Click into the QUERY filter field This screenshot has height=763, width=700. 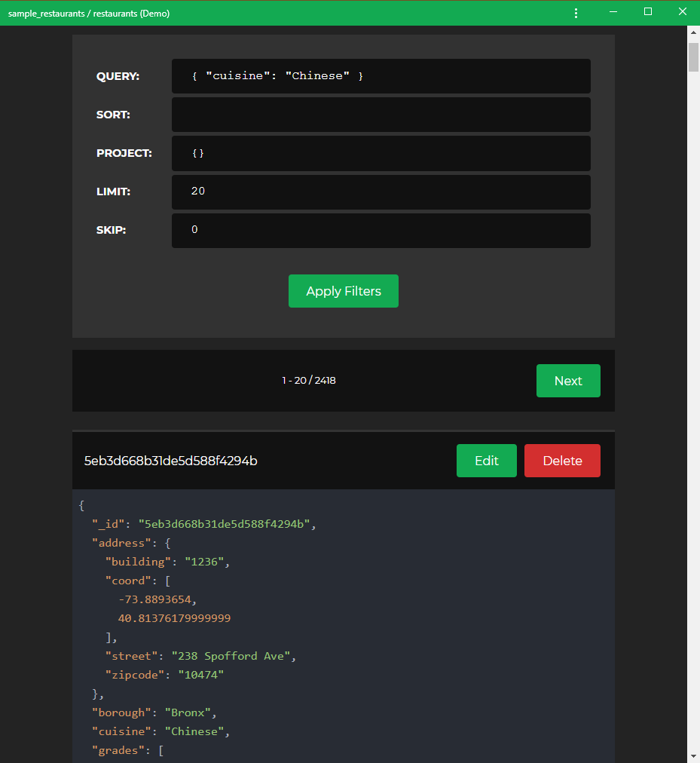381,76
